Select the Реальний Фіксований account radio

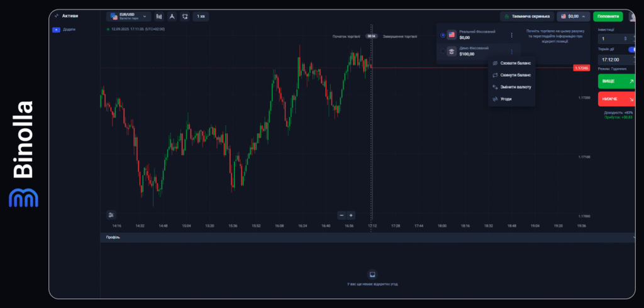(x=442, y=35)
